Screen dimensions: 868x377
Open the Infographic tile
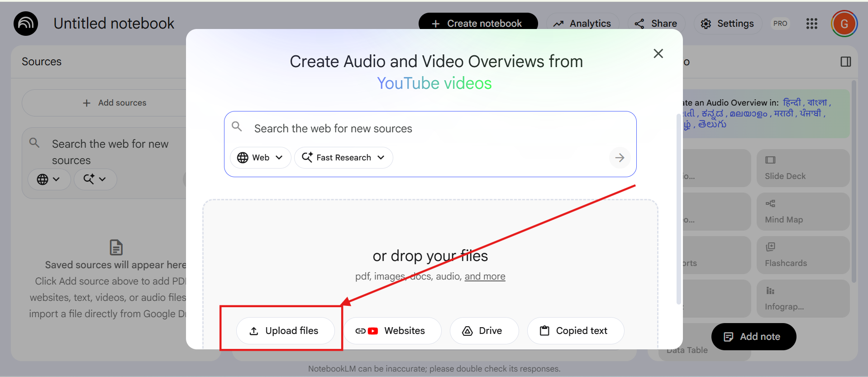(x=803, y=299)
